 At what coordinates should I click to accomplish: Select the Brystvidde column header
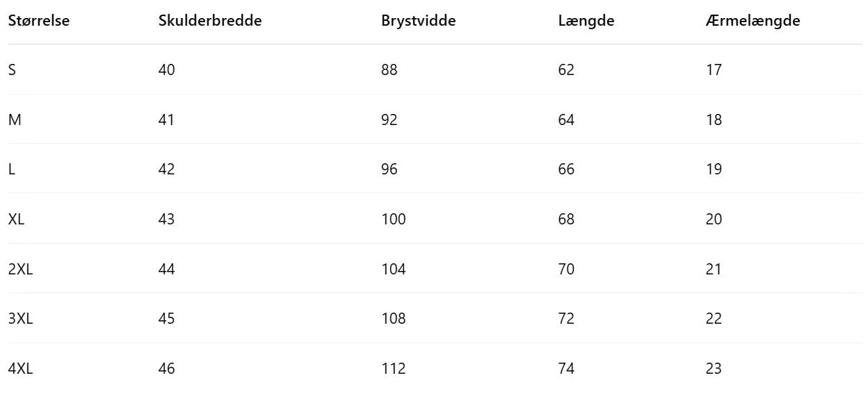(x=418, y=21)
